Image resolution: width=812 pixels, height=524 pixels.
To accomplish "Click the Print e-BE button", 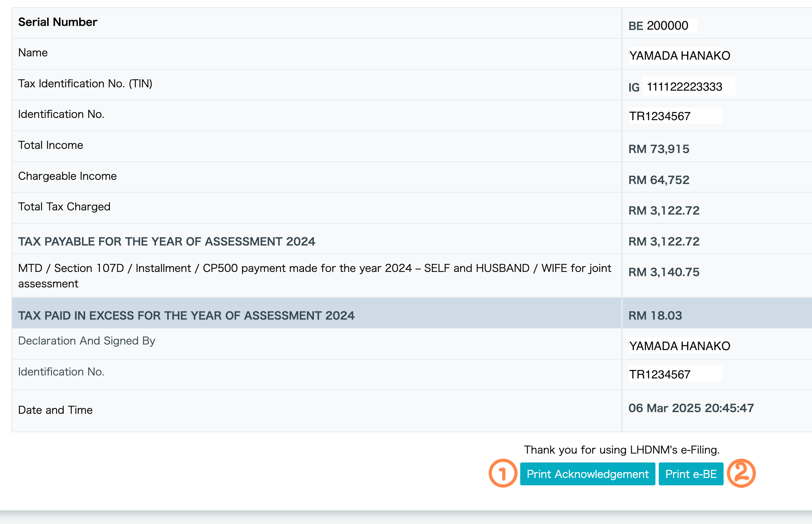I will click(691, 474).
